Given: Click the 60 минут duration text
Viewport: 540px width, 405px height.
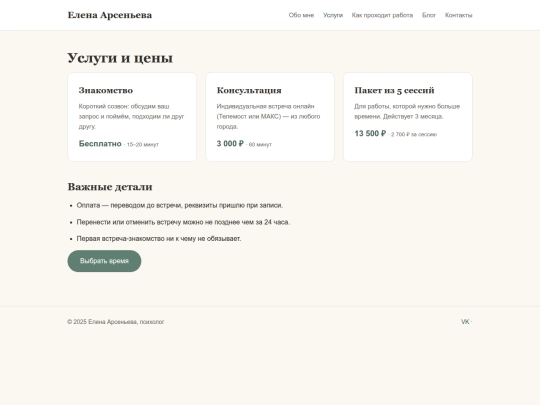Looking at the screenshot, I should [260, 145].
